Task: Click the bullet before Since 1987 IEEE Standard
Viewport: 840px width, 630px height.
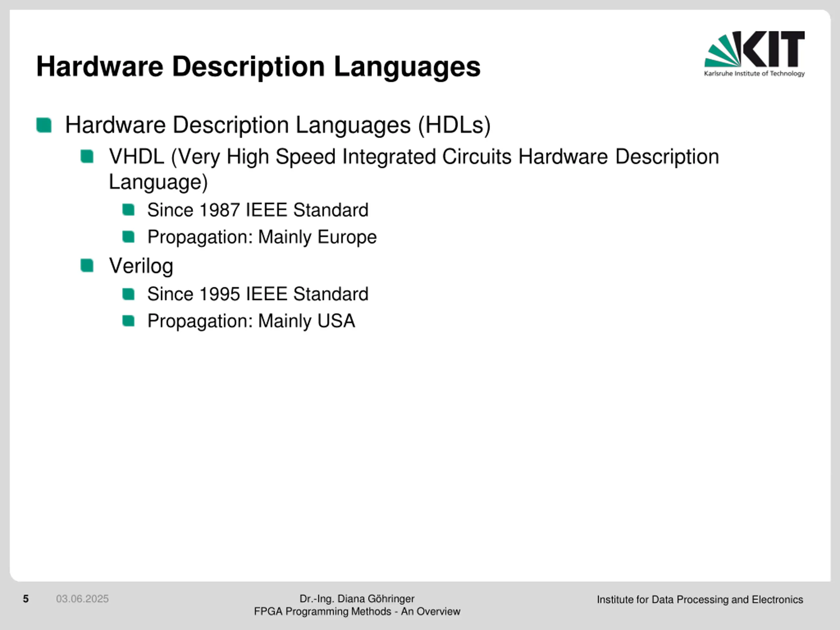Action: [x=128, y=210]
